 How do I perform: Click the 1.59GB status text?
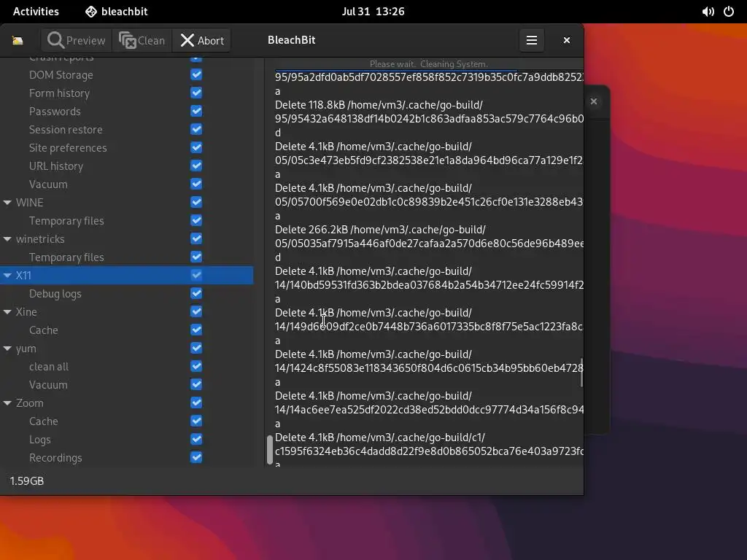tap(27, 481)
